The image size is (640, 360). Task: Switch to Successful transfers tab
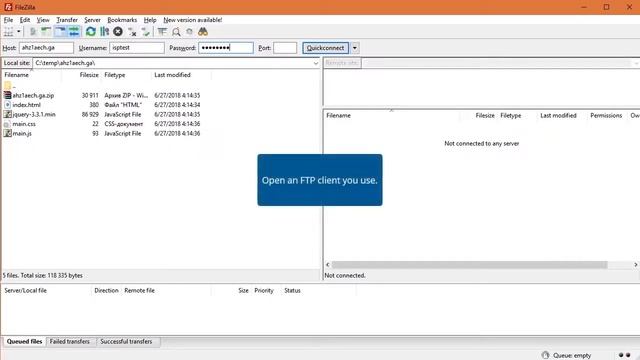[x=127, y=342]
